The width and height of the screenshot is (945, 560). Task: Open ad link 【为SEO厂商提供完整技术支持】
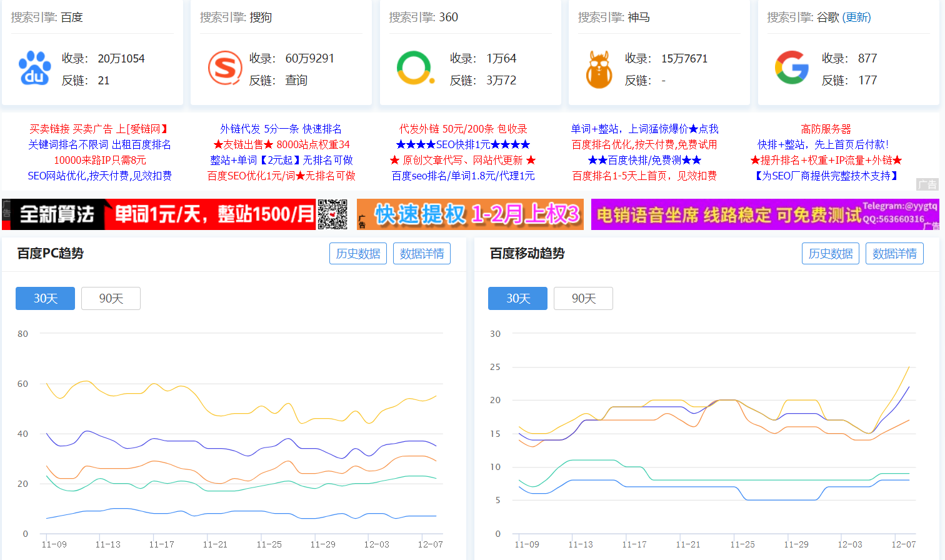click(826, 176)
